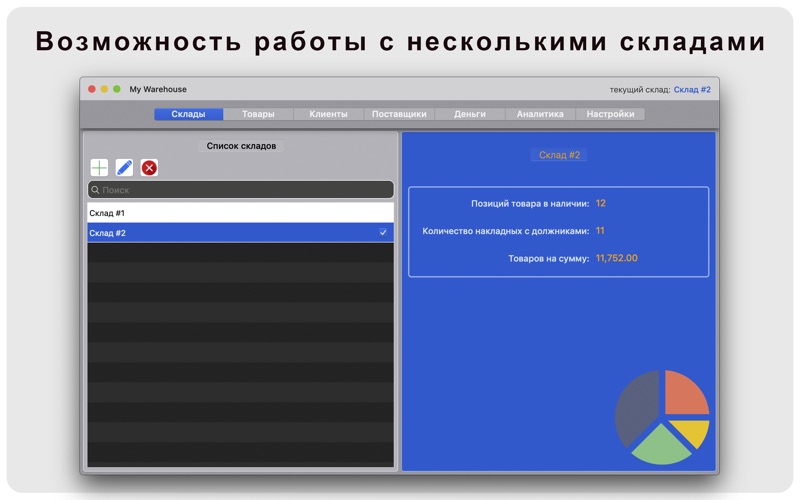Click the yellow pie chart segment

[693, 432]
